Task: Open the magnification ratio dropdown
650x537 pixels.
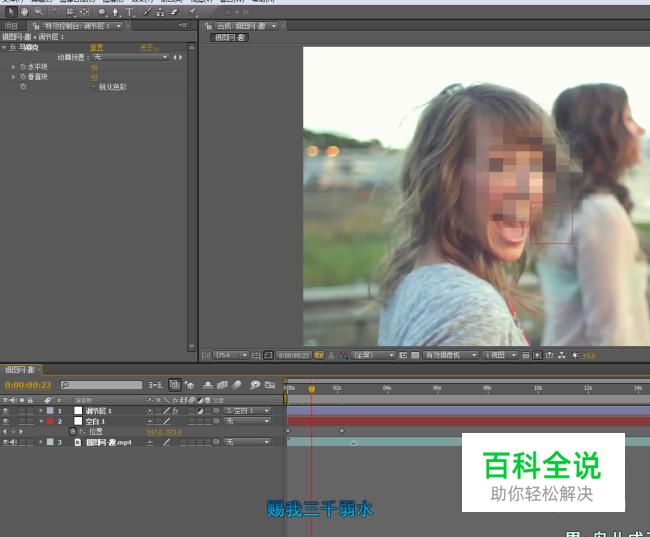Action: [x=230, y=355]
